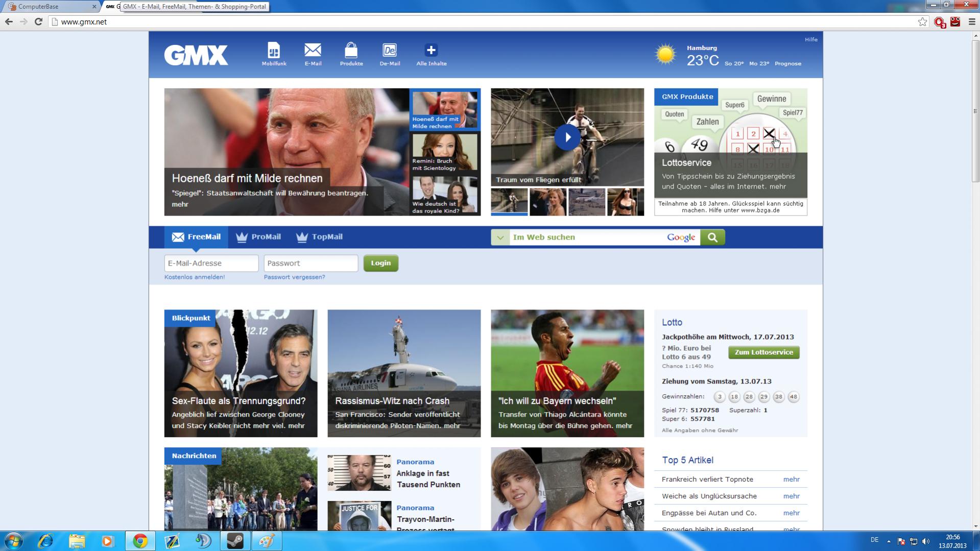Open Anklage in fast Tausend Punkten
Viewport: 980px width, 551px height.
tap(428, 479)
